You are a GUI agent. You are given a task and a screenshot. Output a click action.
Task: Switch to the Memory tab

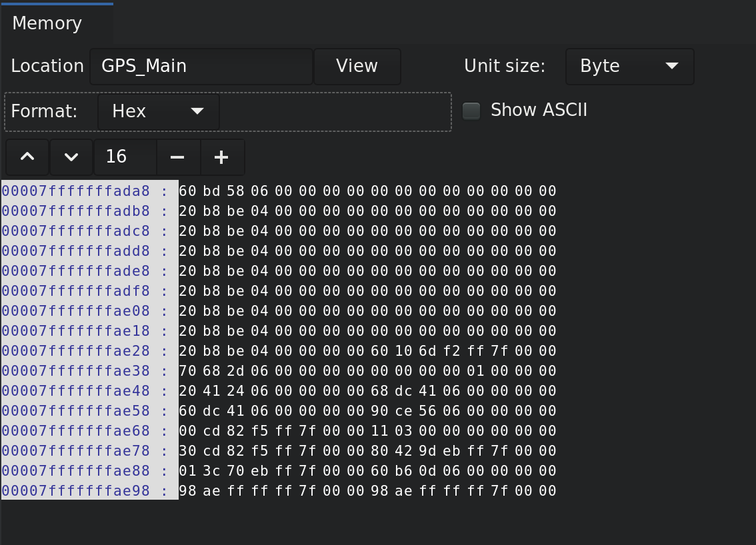(x=47, y=23)
